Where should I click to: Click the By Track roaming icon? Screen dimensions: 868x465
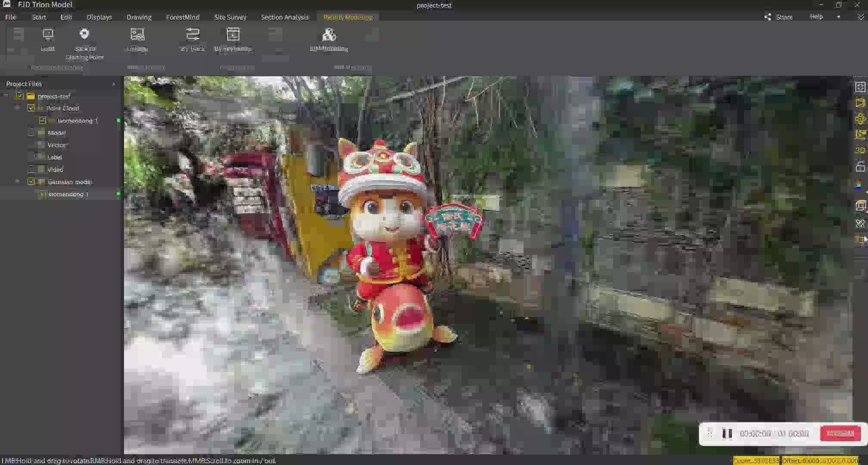[192, 34]
